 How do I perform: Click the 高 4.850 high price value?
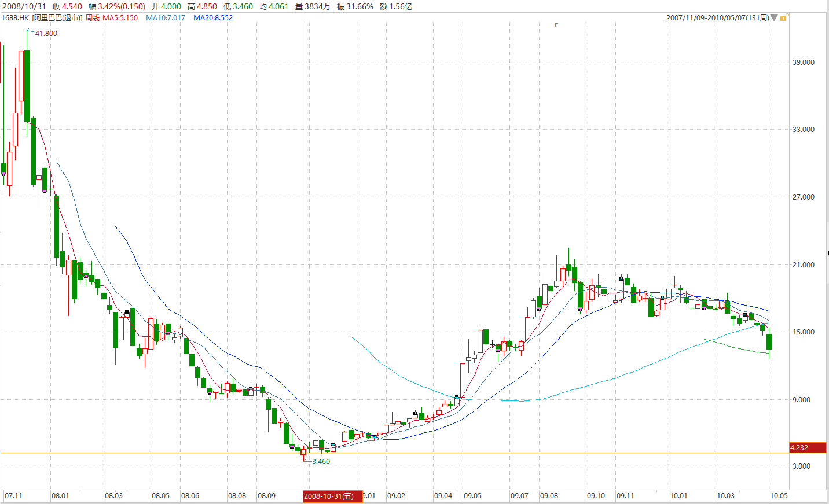(203, 6)
